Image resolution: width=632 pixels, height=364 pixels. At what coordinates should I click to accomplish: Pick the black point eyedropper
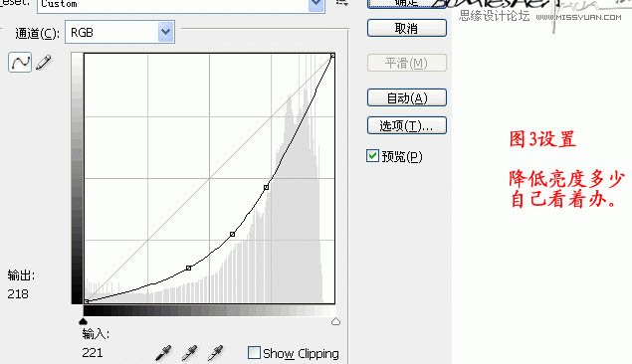163,353
